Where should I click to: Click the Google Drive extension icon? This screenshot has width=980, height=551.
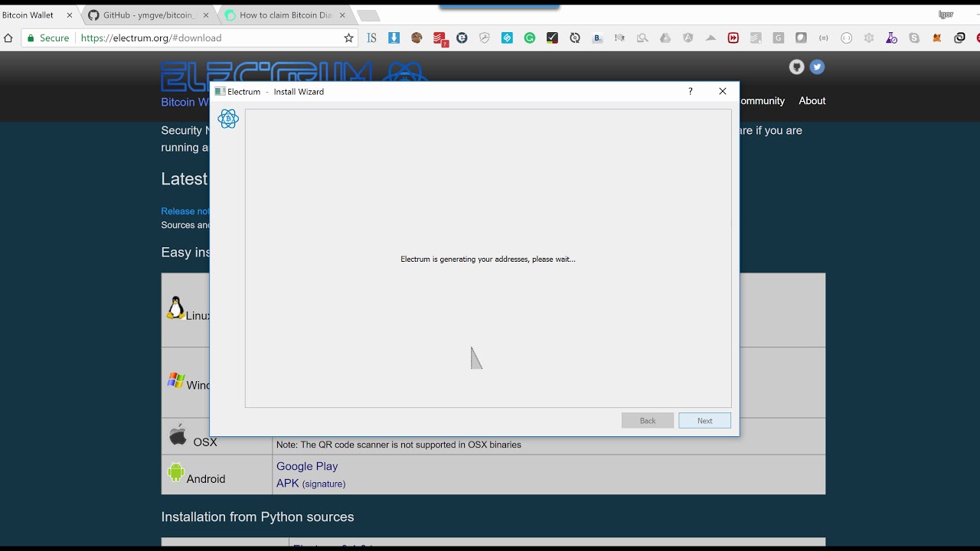(x=665, y=37)
